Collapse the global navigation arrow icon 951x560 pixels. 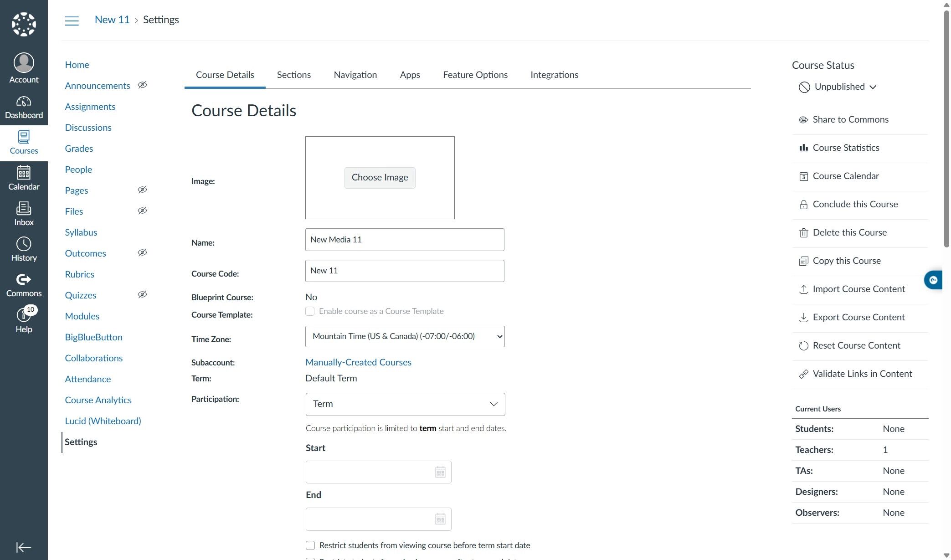click(x=24, y=547)
